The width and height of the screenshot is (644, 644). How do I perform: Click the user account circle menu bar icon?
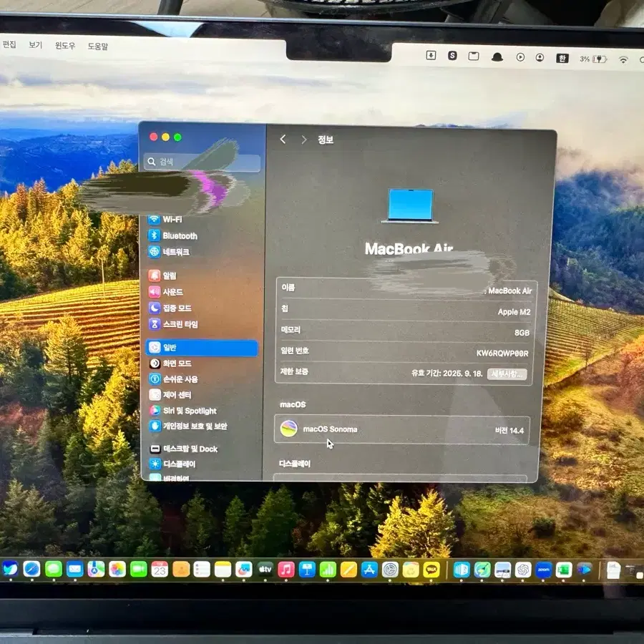point(540,57)
